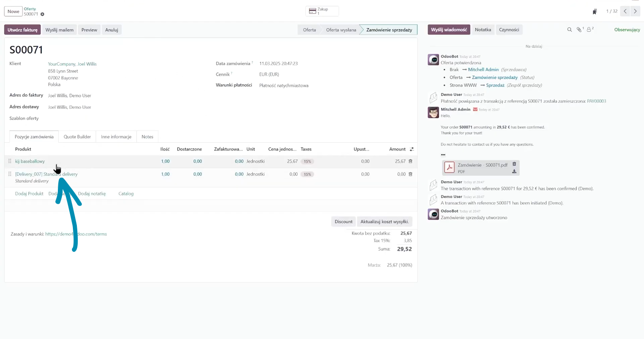Click the search icon in the chatter
The image size is (644, 339).
point(569,30)
